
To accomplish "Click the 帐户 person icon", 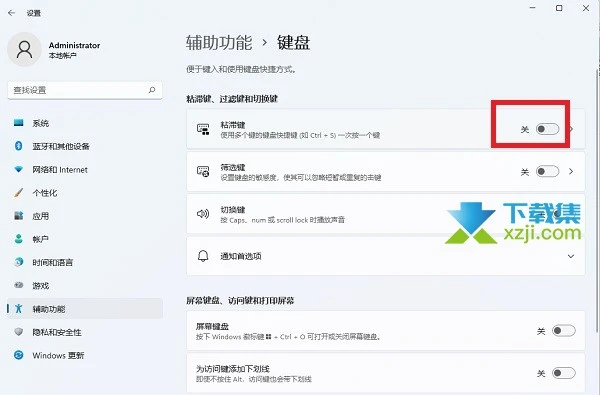I will pos(18,239).
